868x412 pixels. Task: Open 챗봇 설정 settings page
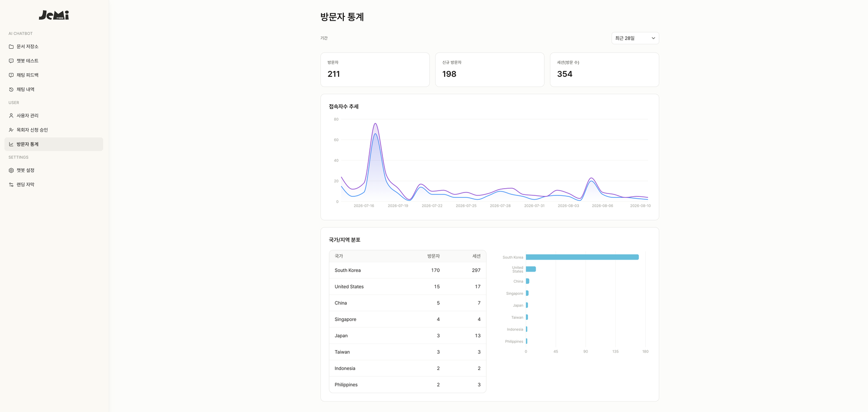[54, 170]
